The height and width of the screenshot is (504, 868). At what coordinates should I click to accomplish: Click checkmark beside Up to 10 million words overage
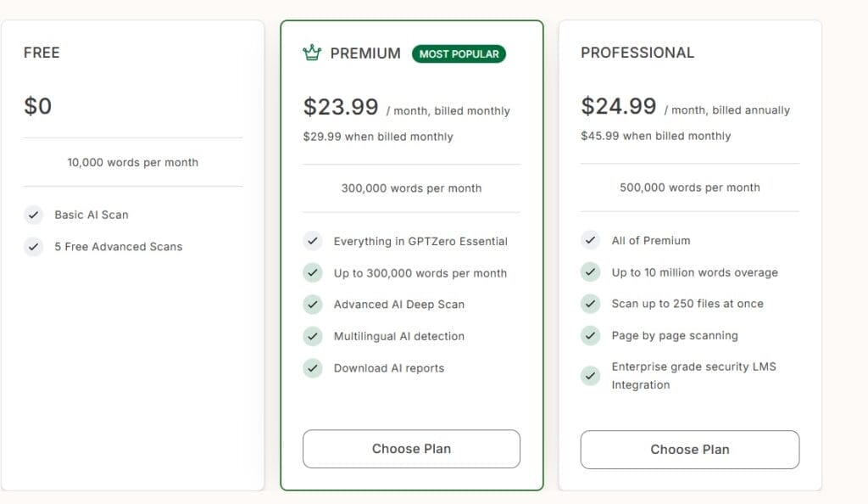pos(590,272)
